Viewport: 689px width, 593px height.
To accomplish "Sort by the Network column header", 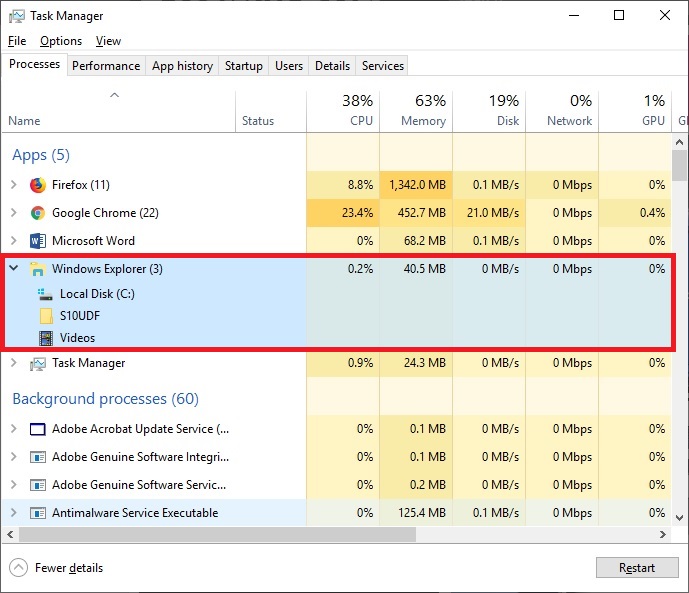I will (x=562, y=112).
